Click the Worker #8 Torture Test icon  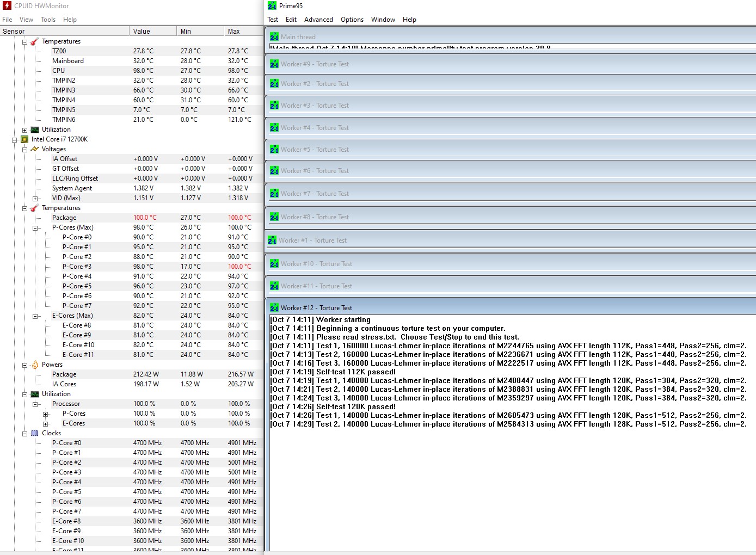click(x=274, y=217)
